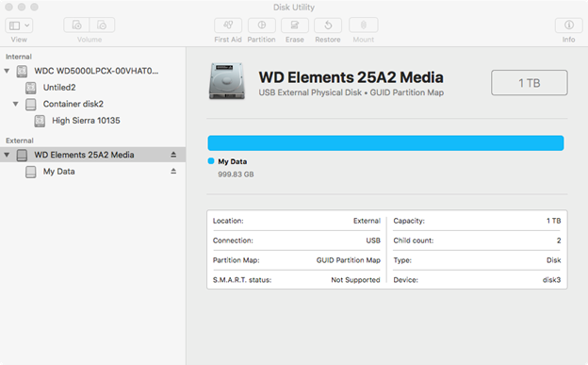Click the WDC internal disk drive icon
588x365 pixels.
pos(22,71)
